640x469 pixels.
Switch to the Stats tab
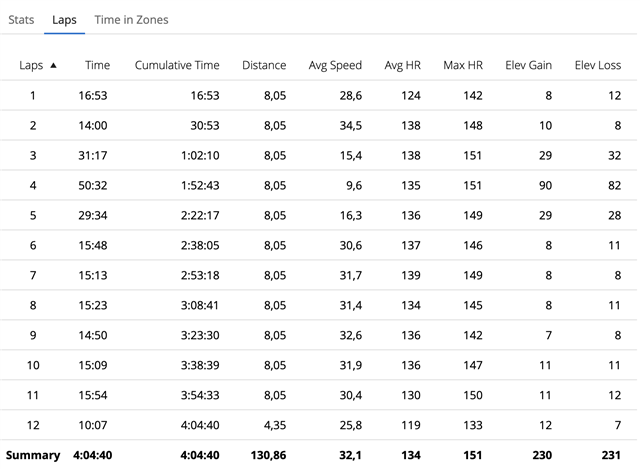point(21,20)
